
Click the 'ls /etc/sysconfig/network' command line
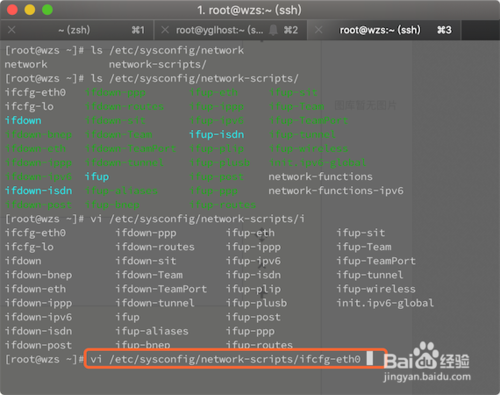124,50
